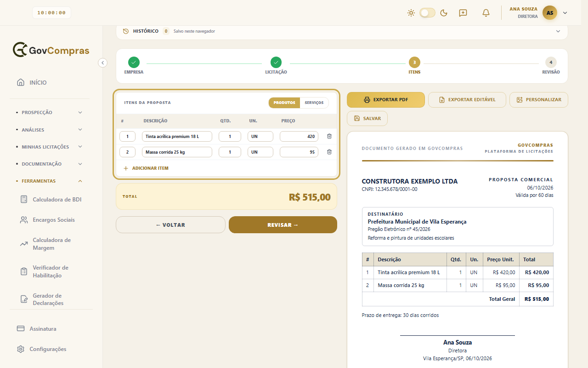The height and width of the screenshot is (368, 588).
Task: Expand the Documentação menu
Action: (x=50, y=164)
